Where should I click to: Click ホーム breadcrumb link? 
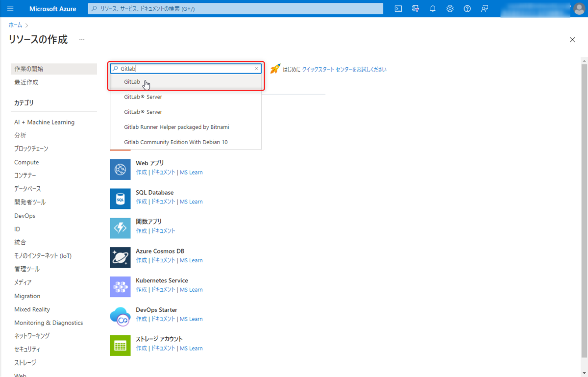coord(15,25)
